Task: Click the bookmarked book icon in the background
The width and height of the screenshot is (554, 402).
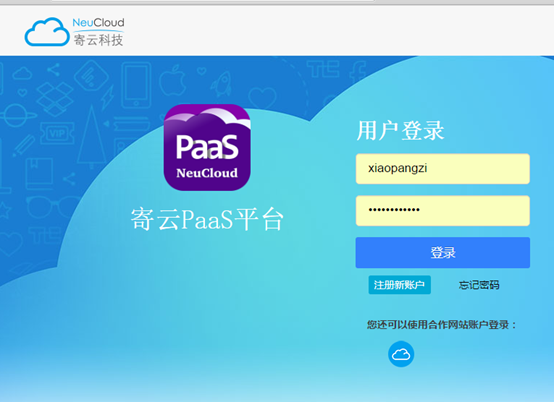Action: [x=39, y=173]
